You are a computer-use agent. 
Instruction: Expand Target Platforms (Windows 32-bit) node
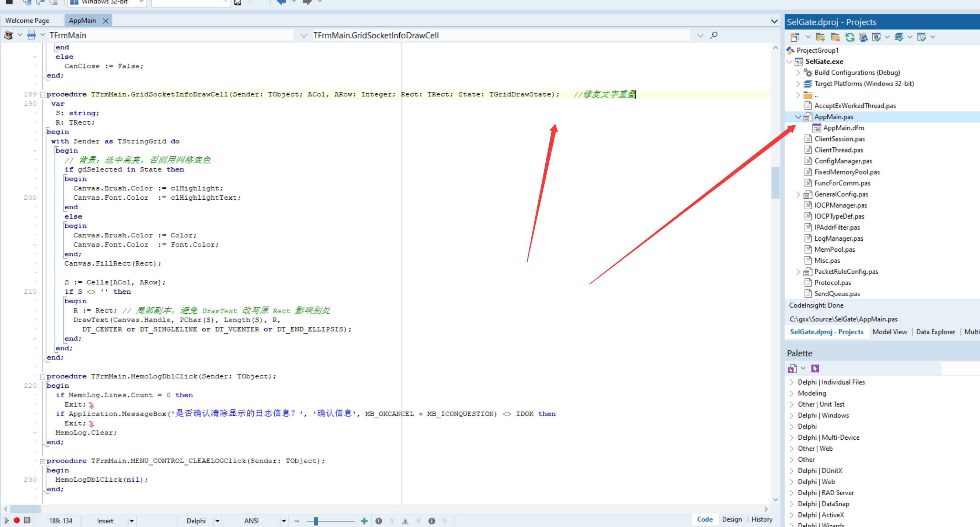click(798, 83)
